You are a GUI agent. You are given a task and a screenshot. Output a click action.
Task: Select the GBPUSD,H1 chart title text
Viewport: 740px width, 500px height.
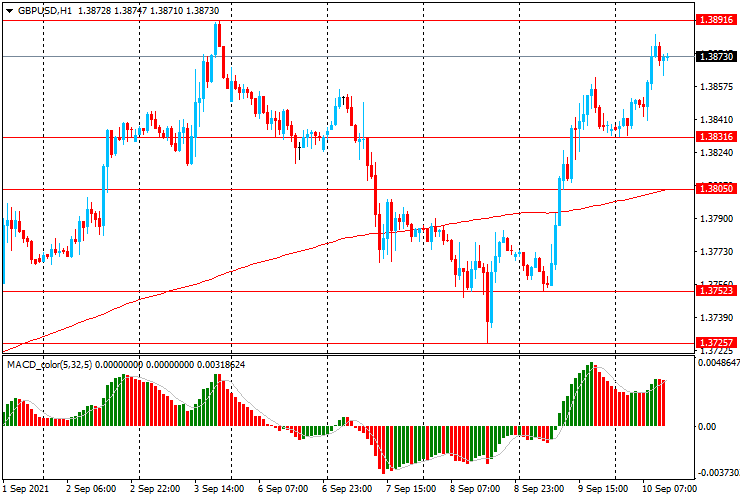tap(45, 10)
